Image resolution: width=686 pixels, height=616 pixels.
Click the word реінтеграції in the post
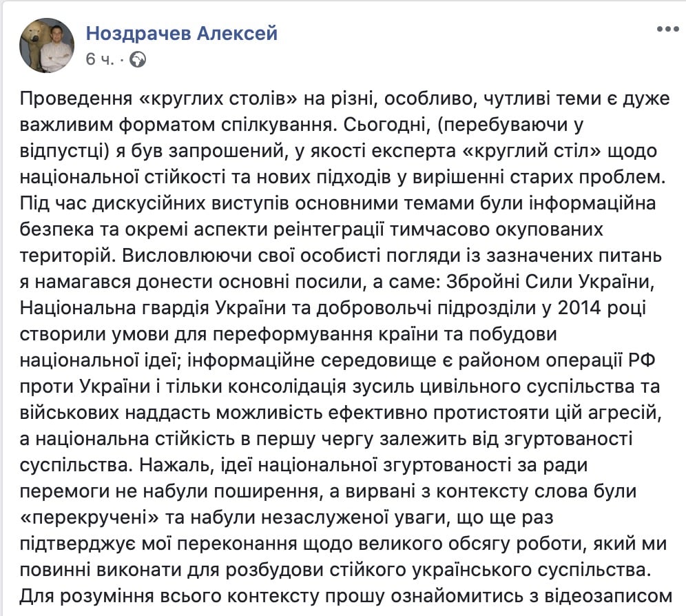point(329,229)
